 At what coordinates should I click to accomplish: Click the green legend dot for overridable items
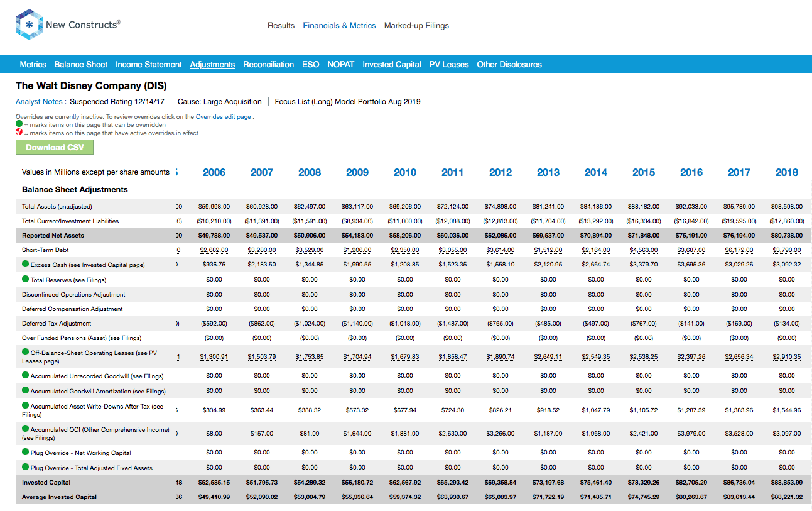click(x=19, y=124)
